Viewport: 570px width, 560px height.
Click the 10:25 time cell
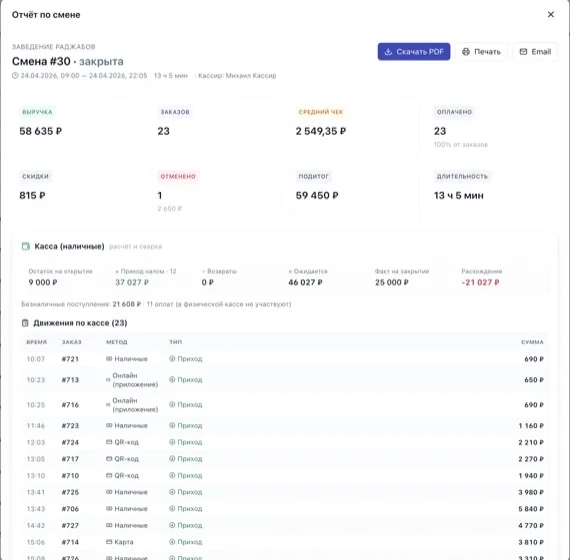(36, 405)
